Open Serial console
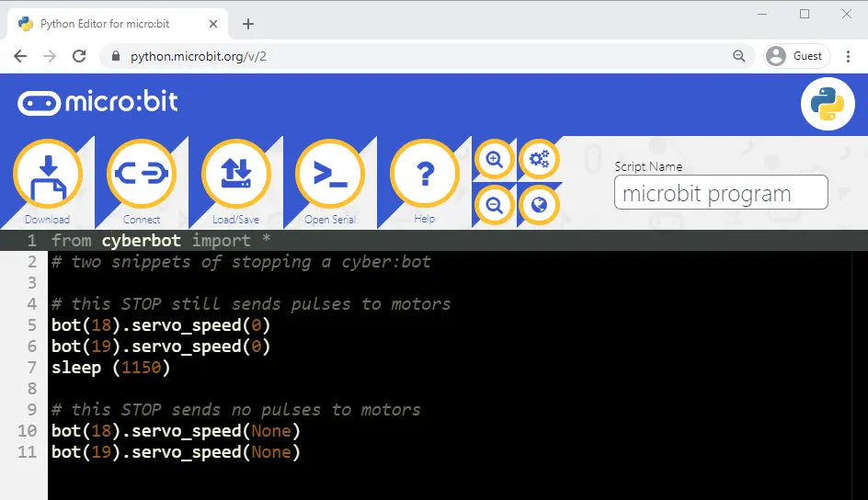The width and height of the screenshot is (868, 500). (x=330, y=176)
